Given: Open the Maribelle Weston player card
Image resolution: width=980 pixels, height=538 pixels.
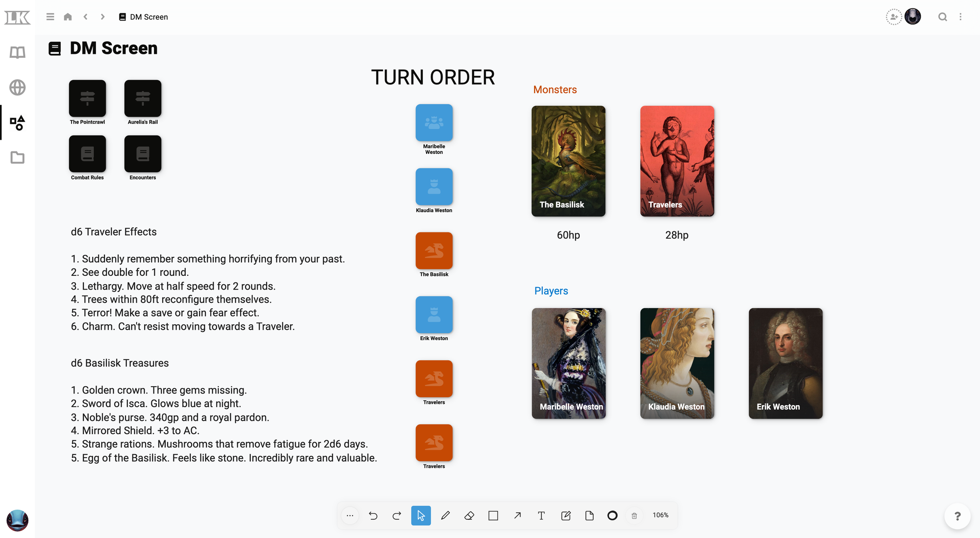Looking at the screenshot, I should click(x=568, y=364).
